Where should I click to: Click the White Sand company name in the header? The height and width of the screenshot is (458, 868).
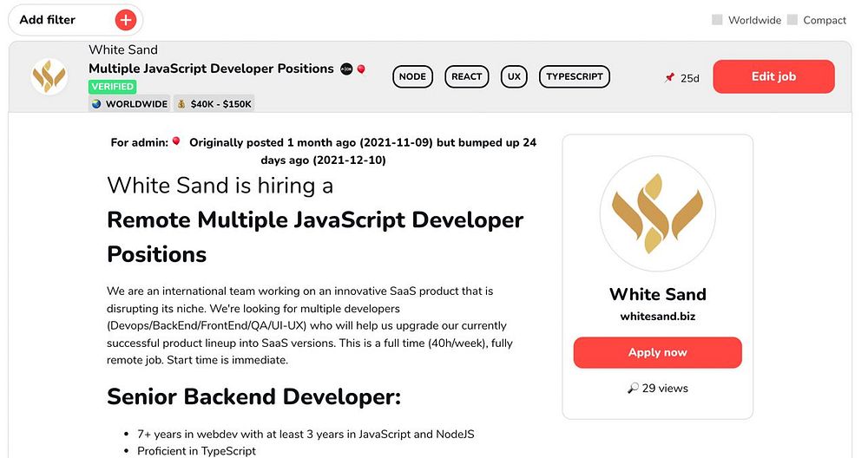tap(123, 49)
